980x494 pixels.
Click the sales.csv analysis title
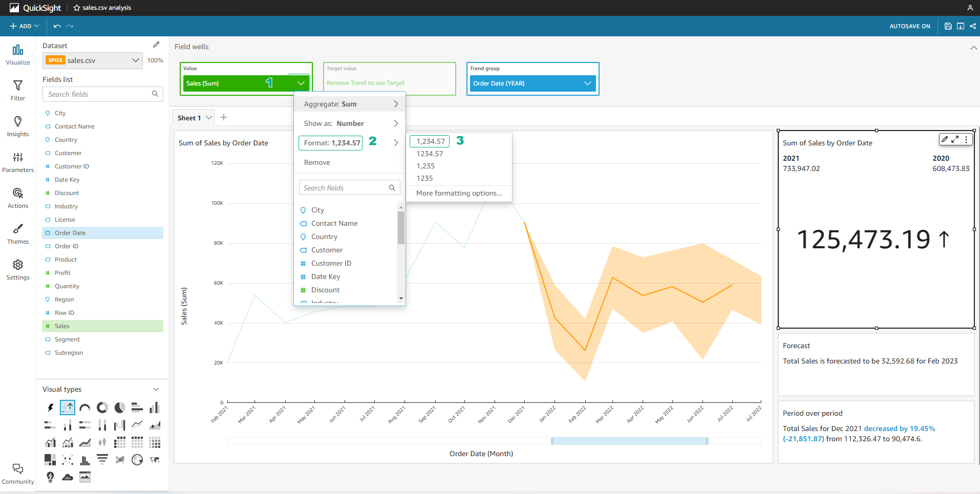point(107,8)
